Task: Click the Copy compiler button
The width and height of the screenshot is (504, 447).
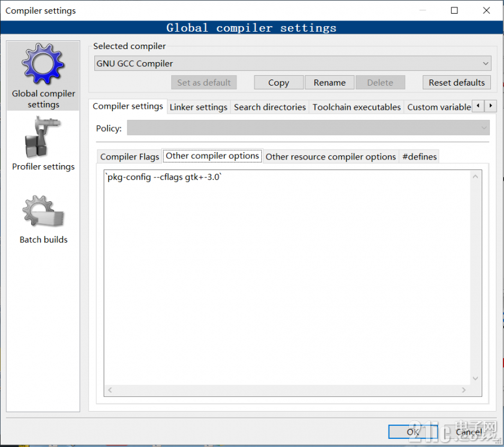Action: (x=278, y=83)
